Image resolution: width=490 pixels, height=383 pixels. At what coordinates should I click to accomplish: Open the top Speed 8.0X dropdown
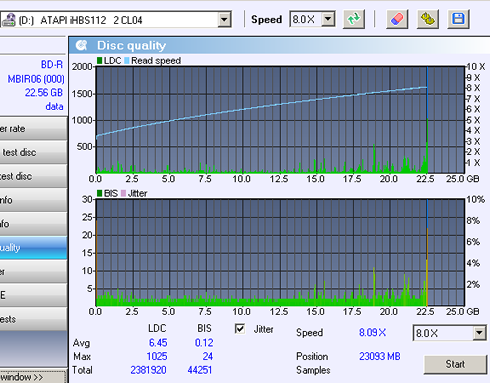(x=328, y=19)
